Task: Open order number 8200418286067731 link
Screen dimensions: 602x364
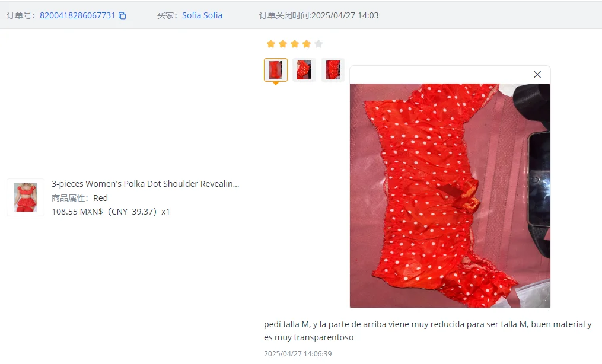Action: [x=77, y=15]
